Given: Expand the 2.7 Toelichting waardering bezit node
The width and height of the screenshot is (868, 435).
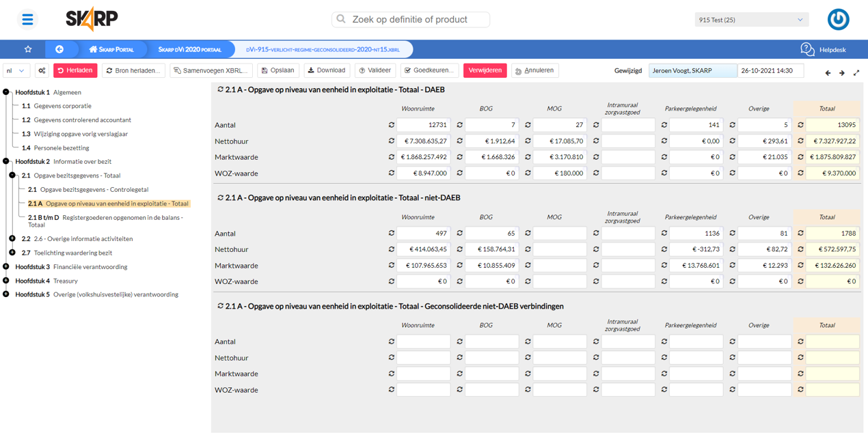Looking at the screenshot, I should 12,253.
